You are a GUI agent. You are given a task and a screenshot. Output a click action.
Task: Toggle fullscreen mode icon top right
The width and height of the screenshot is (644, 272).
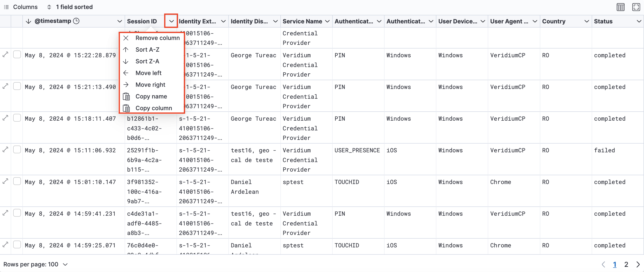636,7
